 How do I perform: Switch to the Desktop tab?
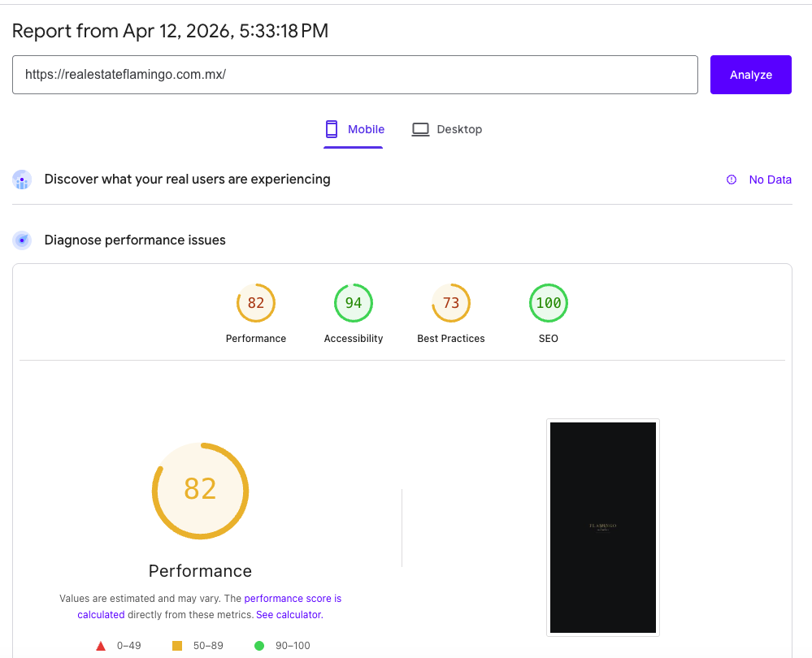point(447,128)
